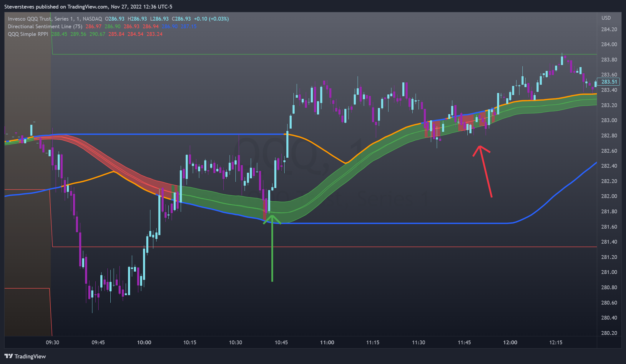Click the RPPI value 283.24

[155, 34]
